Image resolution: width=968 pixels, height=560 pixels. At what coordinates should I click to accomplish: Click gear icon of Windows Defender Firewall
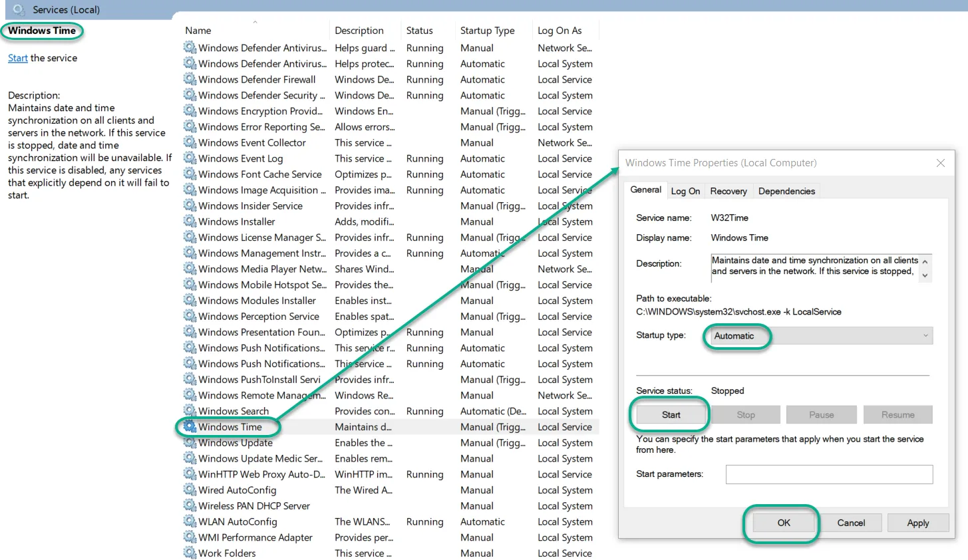190,79
